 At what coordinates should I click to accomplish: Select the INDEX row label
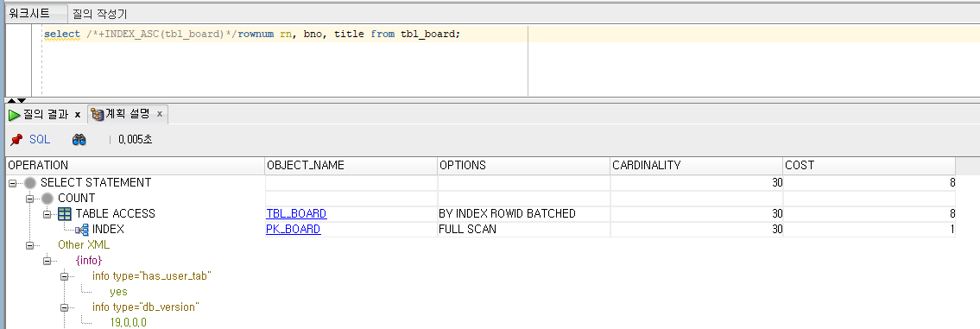108,230
